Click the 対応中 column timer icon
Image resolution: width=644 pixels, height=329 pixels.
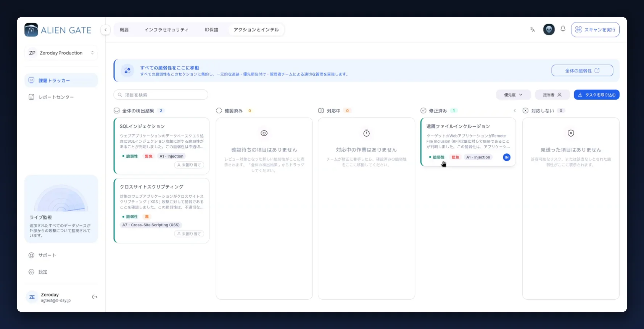(x=366, y=133)
